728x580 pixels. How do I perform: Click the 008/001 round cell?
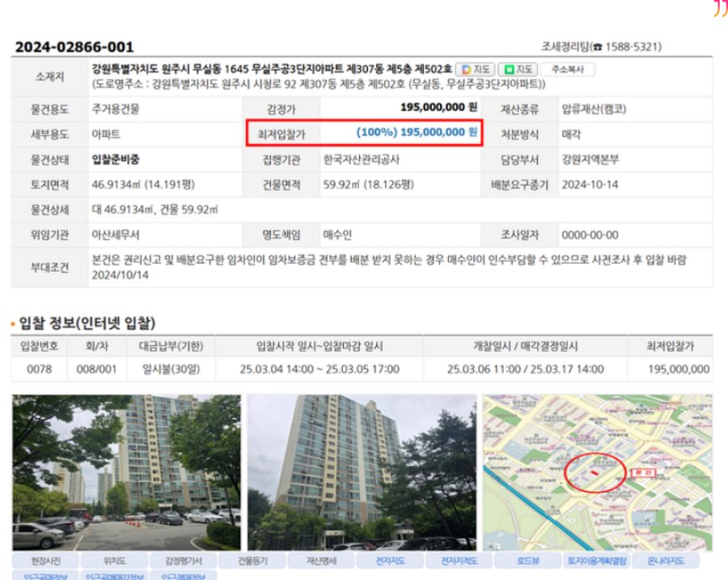96,369
